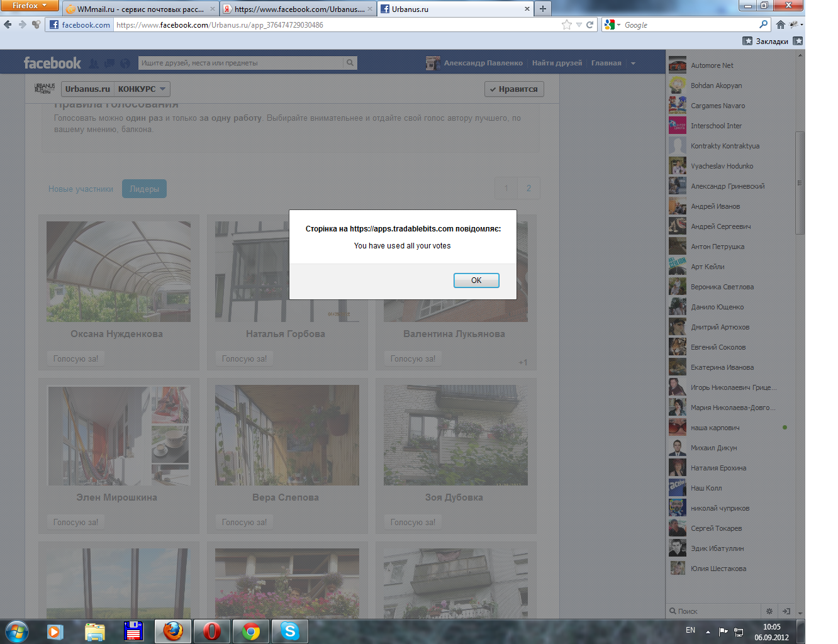
Task: Open Оксана Нужденкова balcony photo
Action: [118, 272]
